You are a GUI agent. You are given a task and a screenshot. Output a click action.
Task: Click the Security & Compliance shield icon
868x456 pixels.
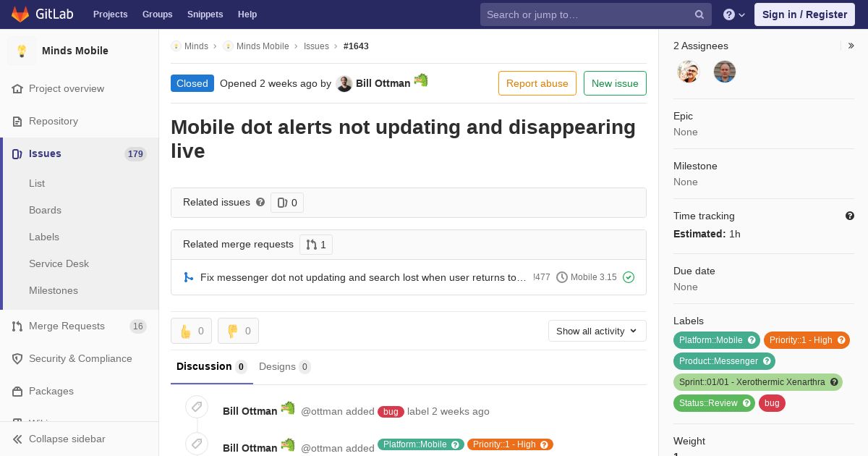[17, 358]
